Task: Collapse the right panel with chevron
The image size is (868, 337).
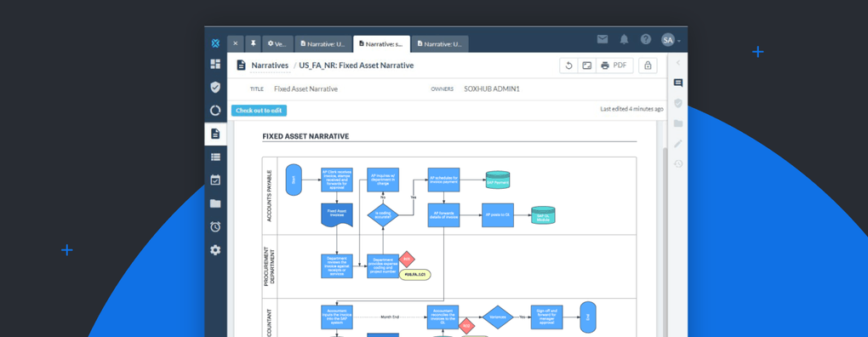Action: click(x=678, y=62)
